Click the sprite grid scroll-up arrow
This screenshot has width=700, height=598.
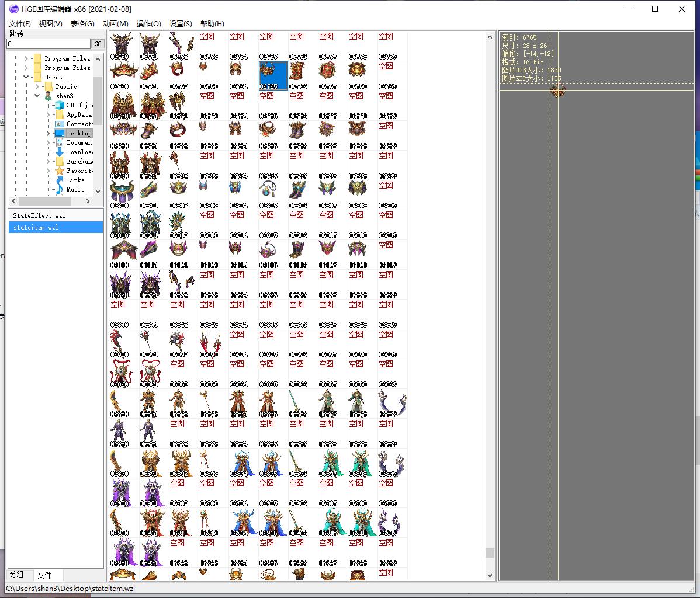(490, 37)
